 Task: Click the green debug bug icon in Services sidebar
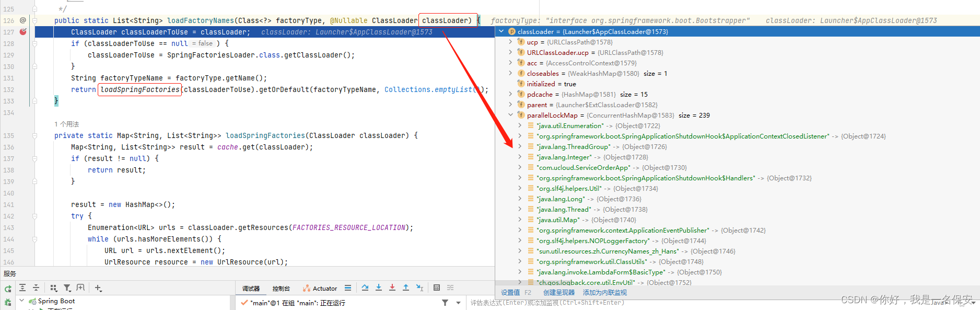coord(8,302)
